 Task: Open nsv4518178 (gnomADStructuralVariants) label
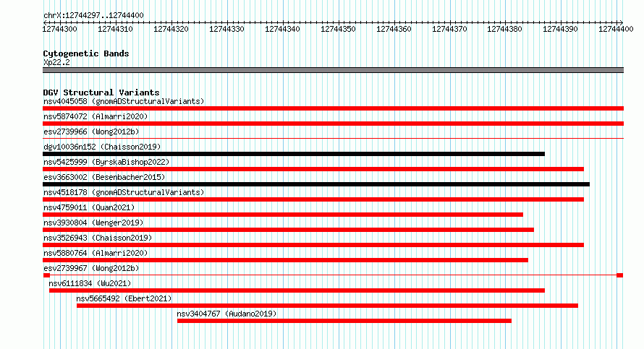[124, 192]
